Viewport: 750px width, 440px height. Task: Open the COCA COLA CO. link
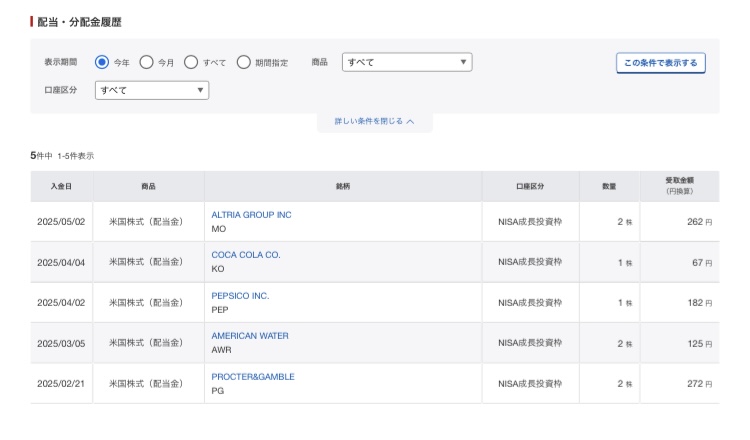[246, 255]
